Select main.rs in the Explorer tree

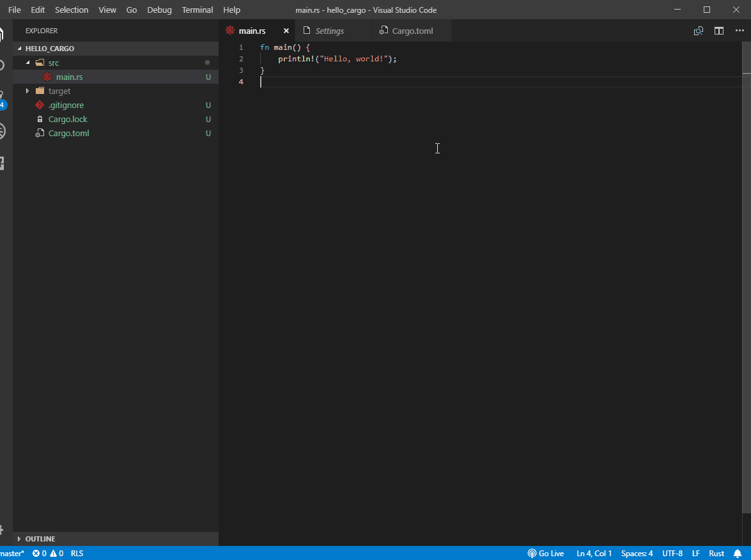click(x=116, y=77)
